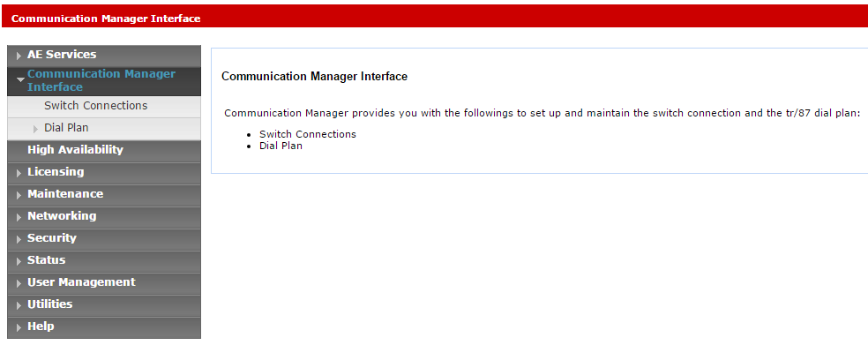Expand the Help arrow icon
This screenshot has width=868, height=345.
click(19, 328)
